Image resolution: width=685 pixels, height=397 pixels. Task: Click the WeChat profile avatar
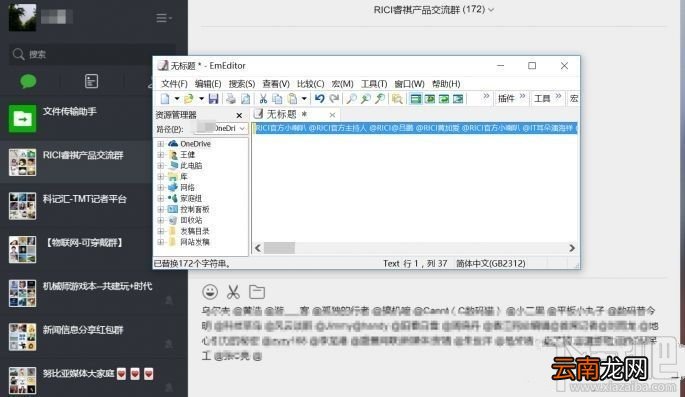(22, 17)
